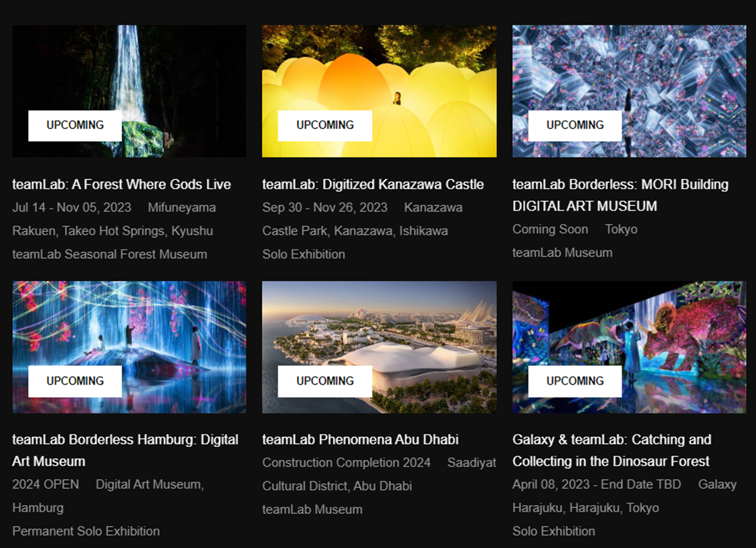Click 'Tokyo' location beside Coming Soon

[622, 229]
